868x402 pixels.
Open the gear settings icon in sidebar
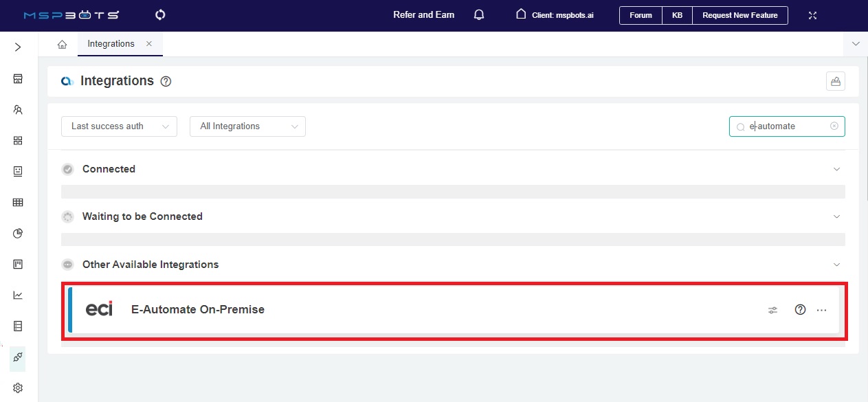[x=18, y=388]
